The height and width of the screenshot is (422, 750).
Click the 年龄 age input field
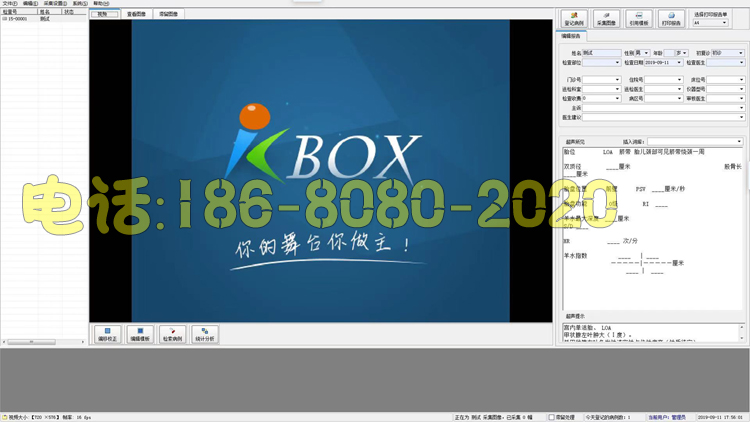(x=669, y=53)
